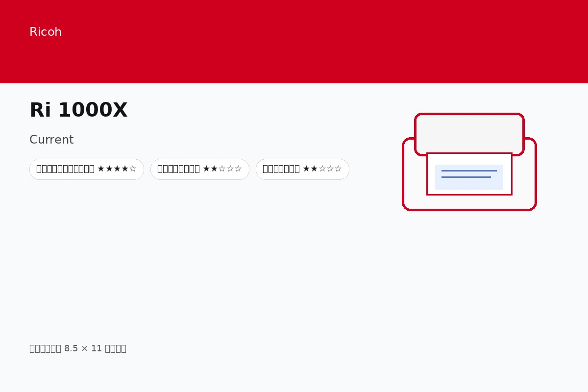Select the last two-star rating chip
The image size is (588, 392).
[302, 169]
